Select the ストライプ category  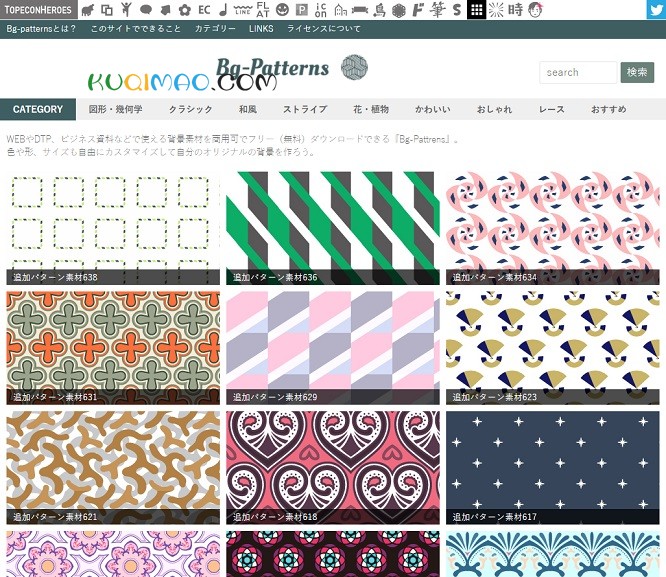(x=305, y=109)
